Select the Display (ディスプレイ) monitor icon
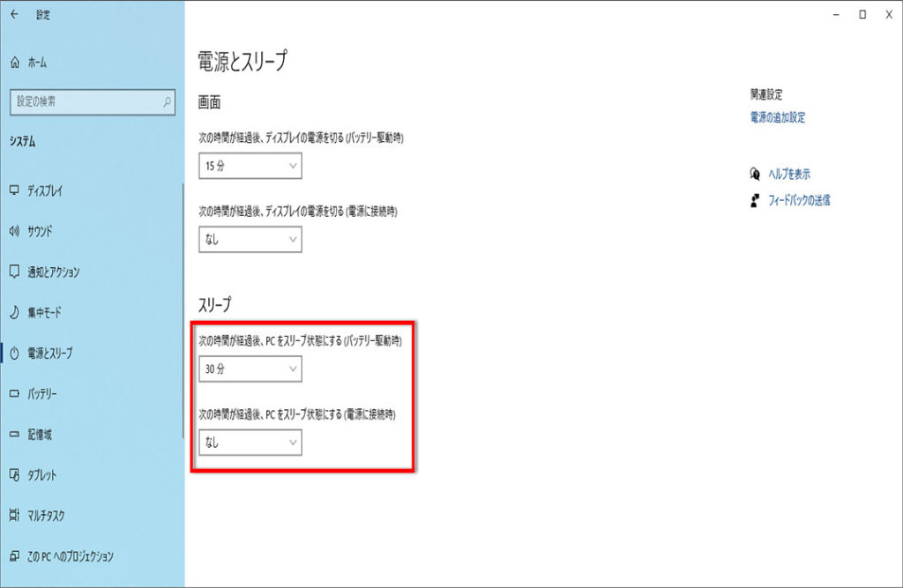This screenshot has width=903, height=588. click(x=14, y=190)
